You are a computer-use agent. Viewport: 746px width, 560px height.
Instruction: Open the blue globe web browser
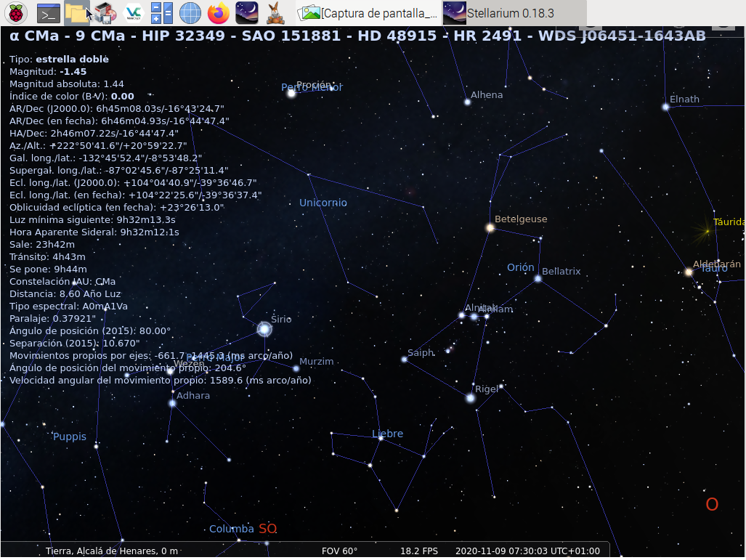coord(190,12)
